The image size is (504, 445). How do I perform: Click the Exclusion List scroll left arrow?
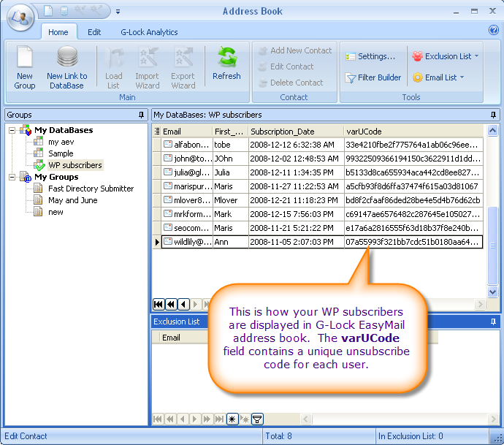(x=305, y=419)
